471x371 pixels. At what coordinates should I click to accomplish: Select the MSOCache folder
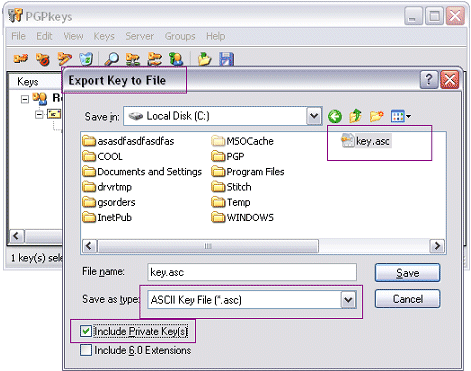[242, 141]
